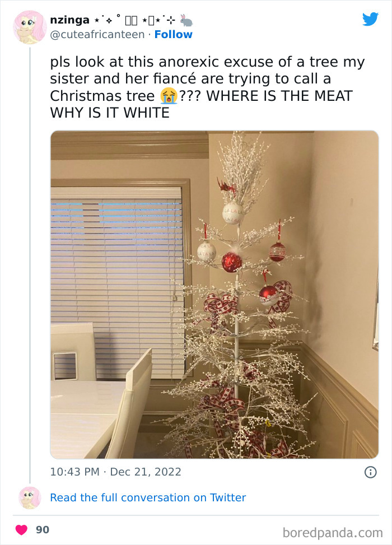This screenshot has width=392, height=545.
Task: Open the tweet info icon
Action: pos(370,472)
